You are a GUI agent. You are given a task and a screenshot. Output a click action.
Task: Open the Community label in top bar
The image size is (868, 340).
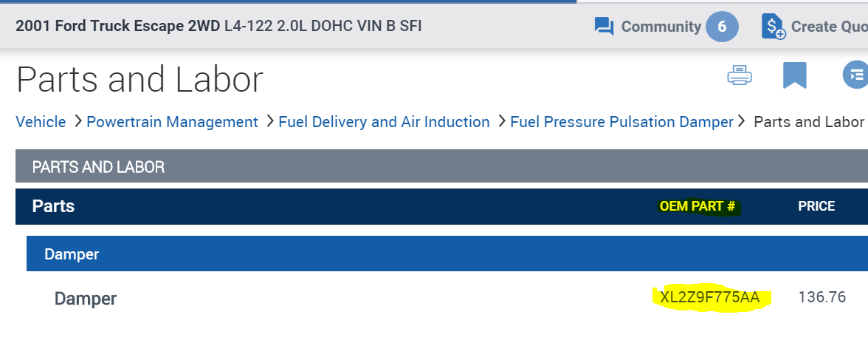click(661, 27)
